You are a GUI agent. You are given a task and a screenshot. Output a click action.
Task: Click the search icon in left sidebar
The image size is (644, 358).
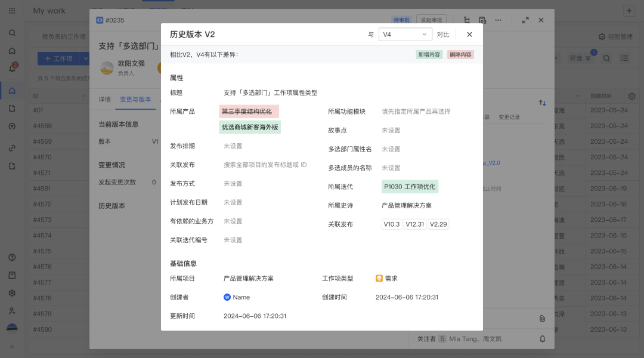[x=12, y=33]
